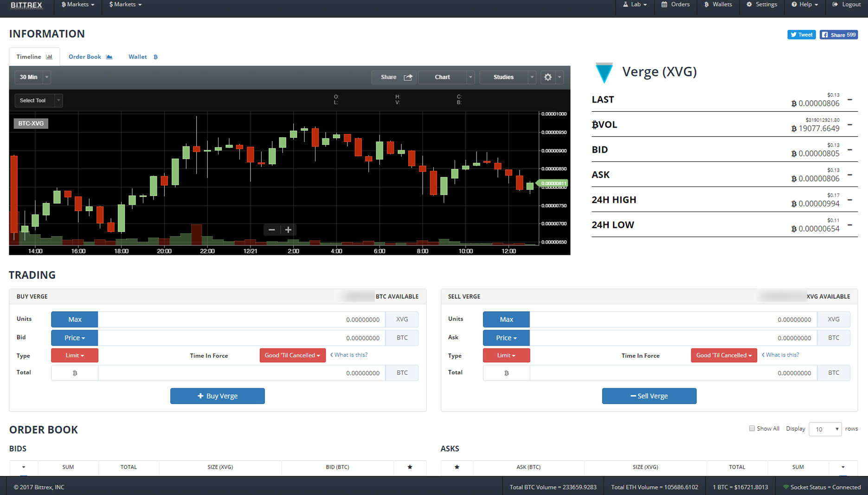
Task: Click Asks table caret dropdown
Action: click(x=843, y=467)
